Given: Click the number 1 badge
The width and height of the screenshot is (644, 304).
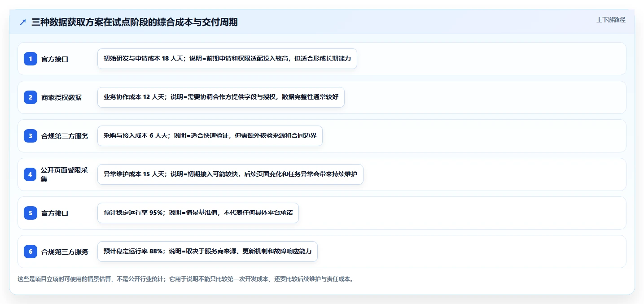Looking at the screenshot, I should tap(31, 59).
